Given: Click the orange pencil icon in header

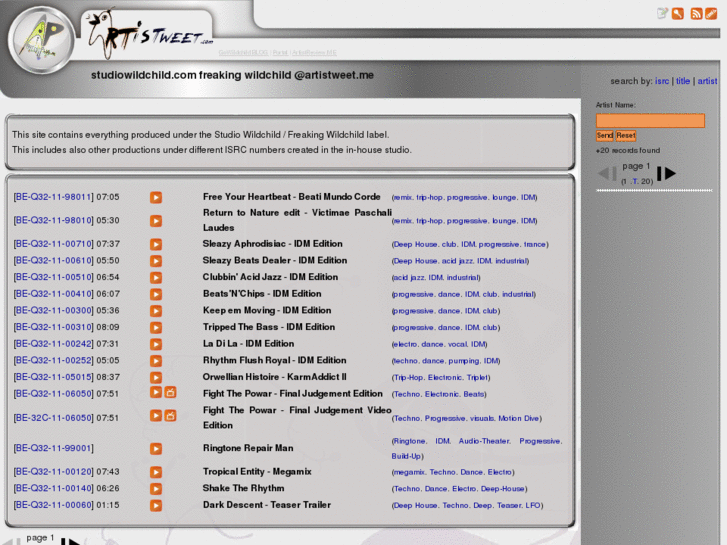Looking at the screenshot, I should pyautogui.click(x=711, y=13).
